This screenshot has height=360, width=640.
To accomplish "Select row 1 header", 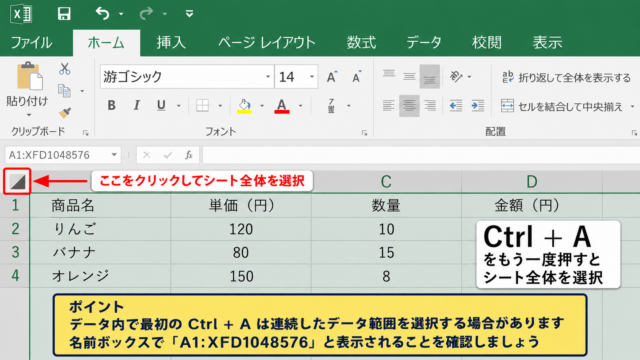I will (x=15, y=205).
